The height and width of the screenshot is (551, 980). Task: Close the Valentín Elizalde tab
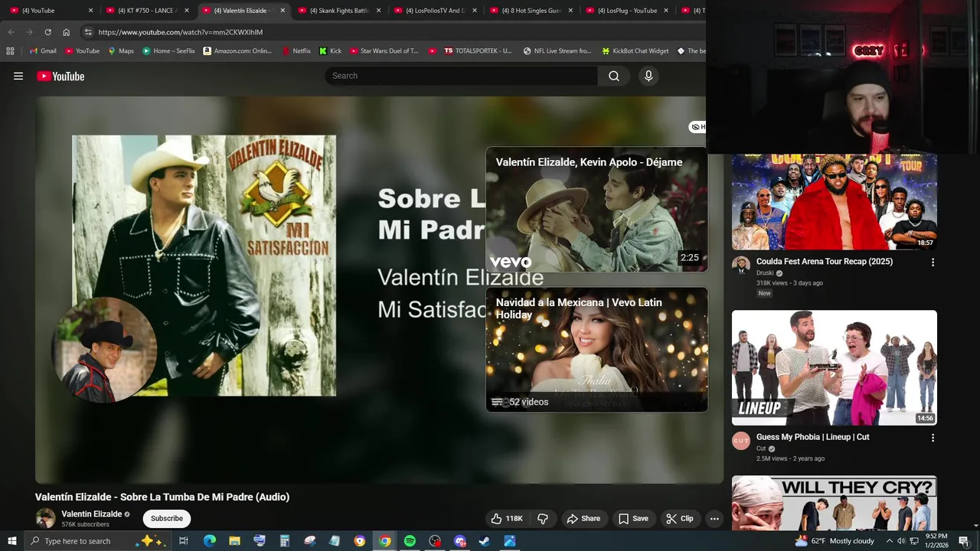283,11
